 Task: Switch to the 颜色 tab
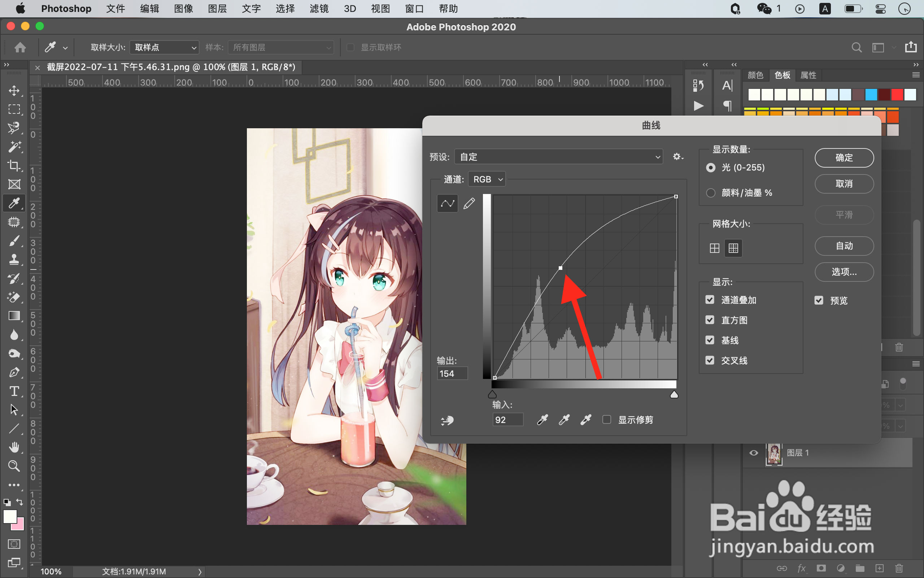(x=755, y=75)
